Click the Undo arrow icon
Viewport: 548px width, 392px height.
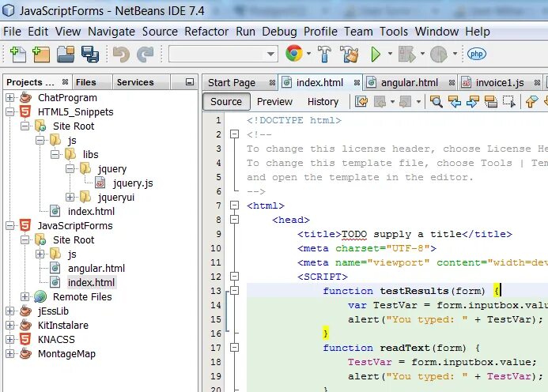tap(121, 55)
